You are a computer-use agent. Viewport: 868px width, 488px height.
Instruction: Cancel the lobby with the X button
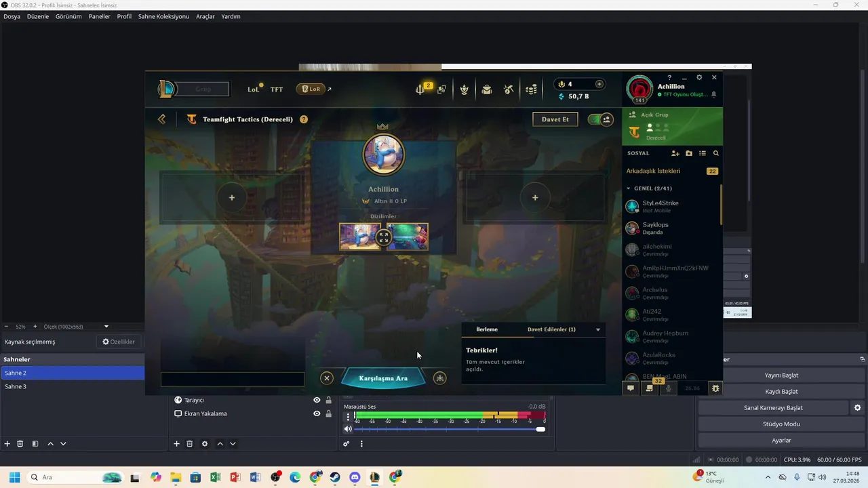point(327,378)
